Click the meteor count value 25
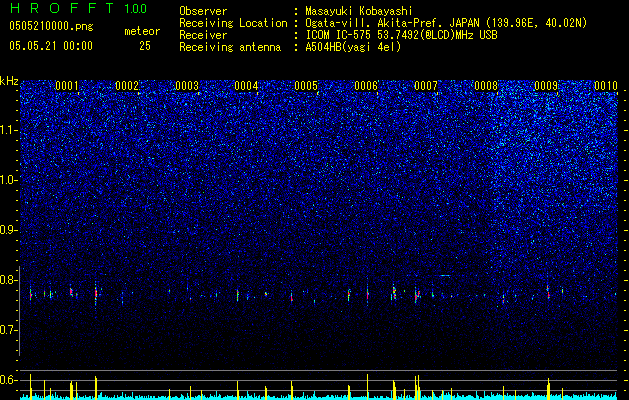The image size is (629, 400). (145, 46)
